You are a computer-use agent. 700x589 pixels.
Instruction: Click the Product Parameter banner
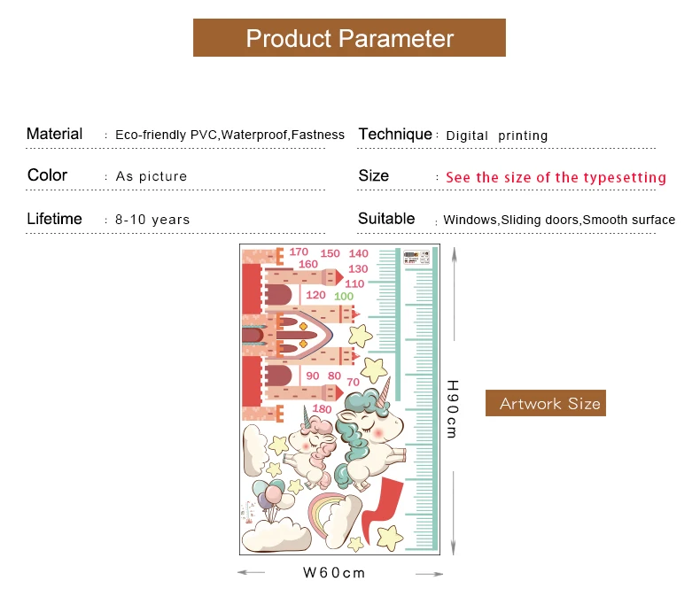click(349, 37)
